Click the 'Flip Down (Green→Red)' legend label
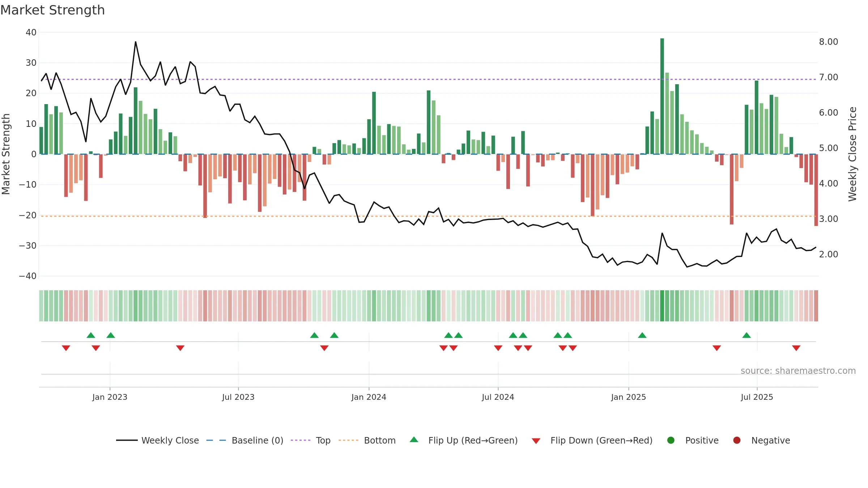868x488 pixels. pos(601,440)
